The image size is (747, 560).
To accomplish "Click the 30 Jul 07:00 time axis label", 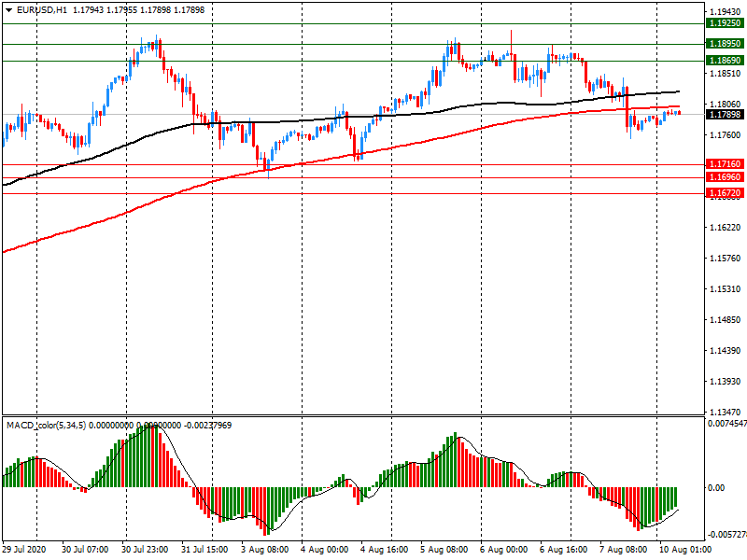I will pos(85,550).
